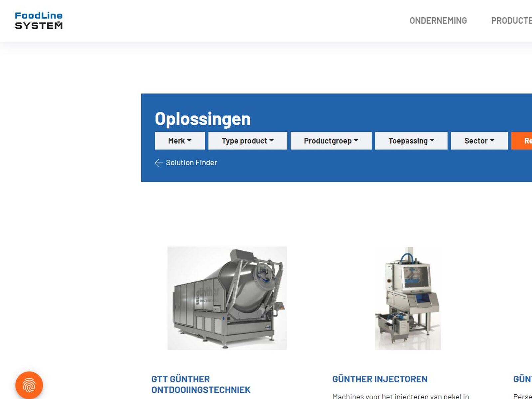532x399 pixels.
Task: Open the Productgroep filter dropdown
Action: coord(331,141)
